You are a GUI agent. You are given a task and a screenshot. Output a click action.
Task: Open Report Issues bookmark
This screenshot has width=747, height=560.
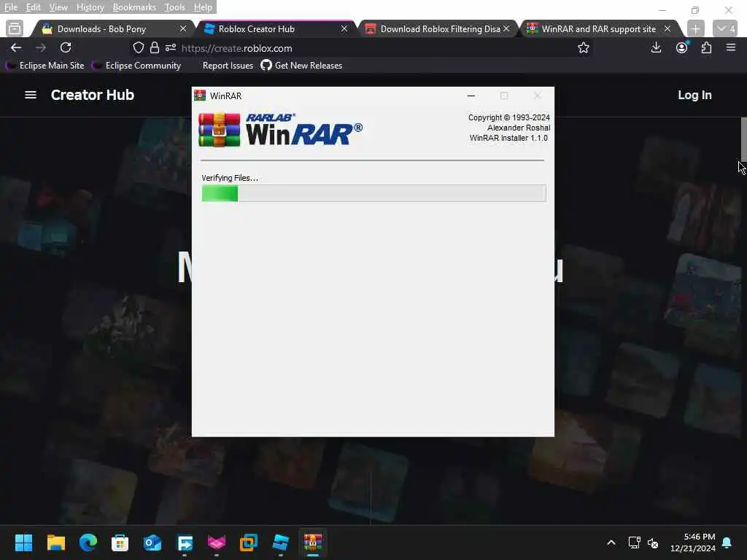click(x=228, y=66)
